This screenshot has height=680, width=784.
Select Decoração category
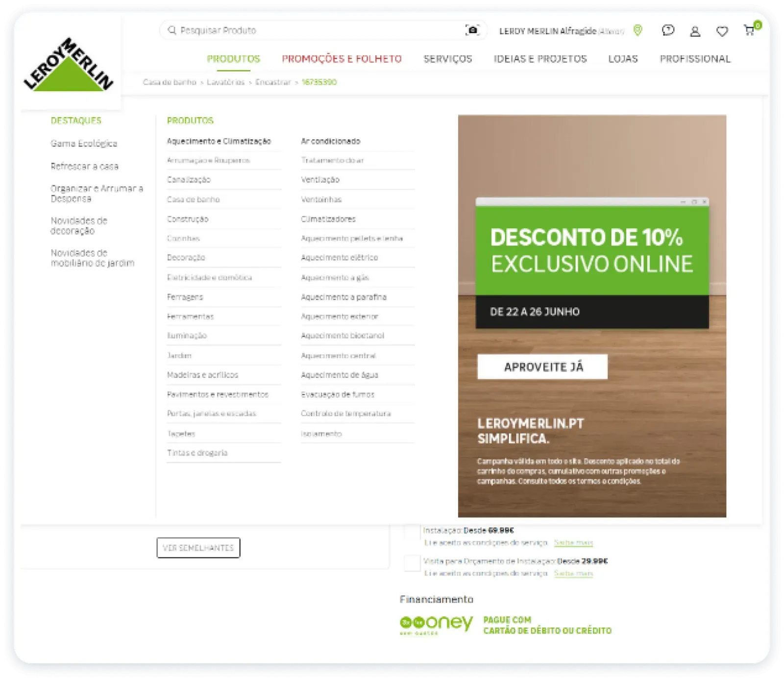pyautogui.click(x=186, y=258)
